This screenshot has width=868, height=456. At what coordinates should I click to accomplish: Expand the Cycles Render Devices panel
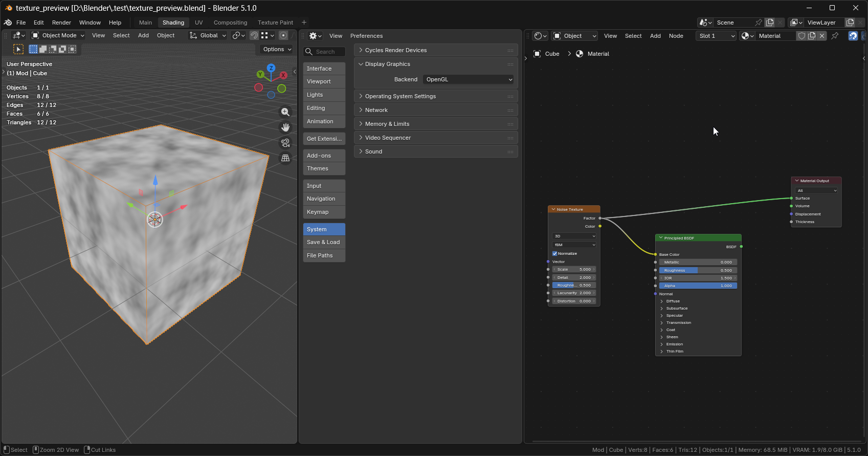coord(435,50)
